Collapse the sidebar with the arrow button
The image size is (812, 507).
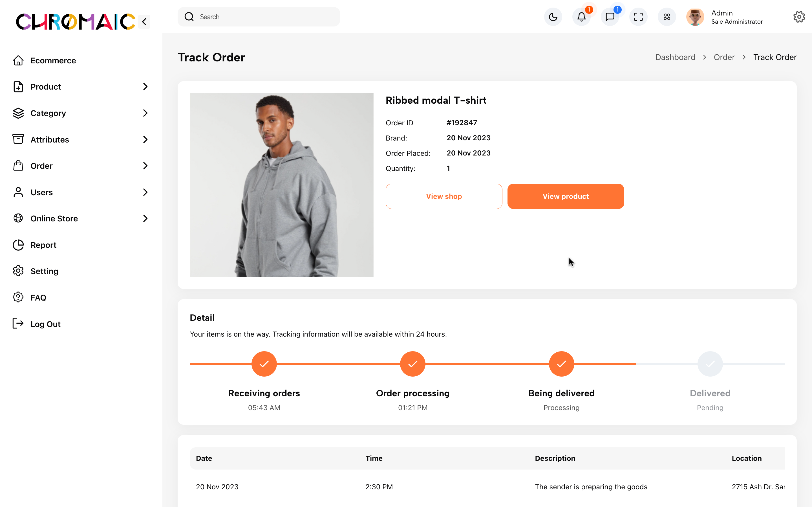click(144, 22)
